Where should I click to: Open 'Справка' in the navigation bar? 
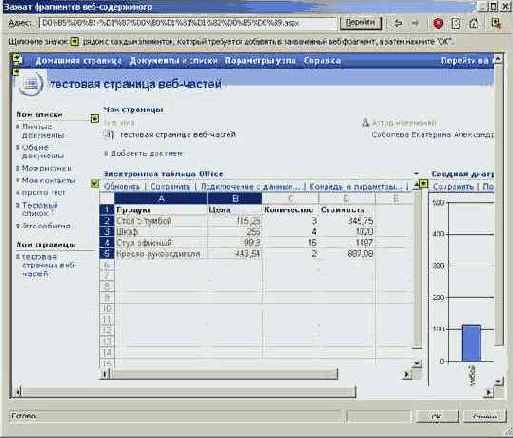pos(322,61)
